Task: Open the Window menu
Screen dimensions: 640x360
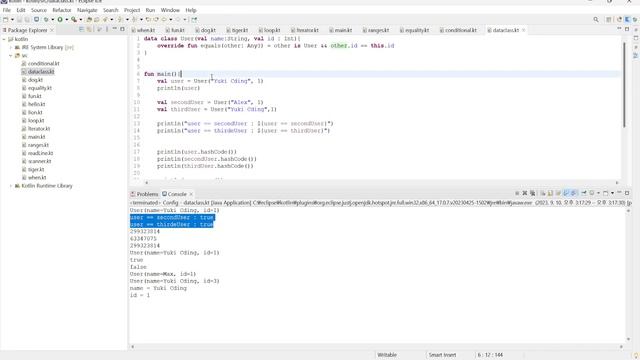Action: pos(170,10)
